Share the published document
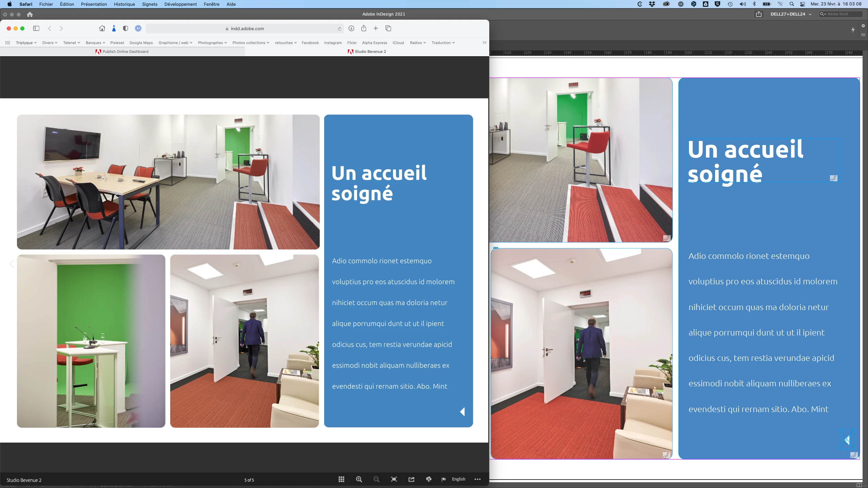The width and height of the screenshot is (868, 488). coord(411,479)
